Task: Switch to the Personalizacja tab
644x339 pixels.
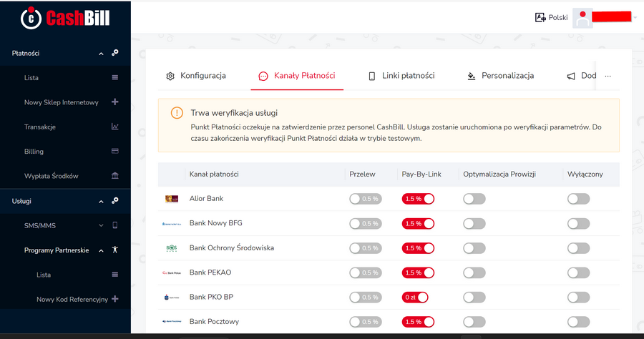Action: pos(501,76)
